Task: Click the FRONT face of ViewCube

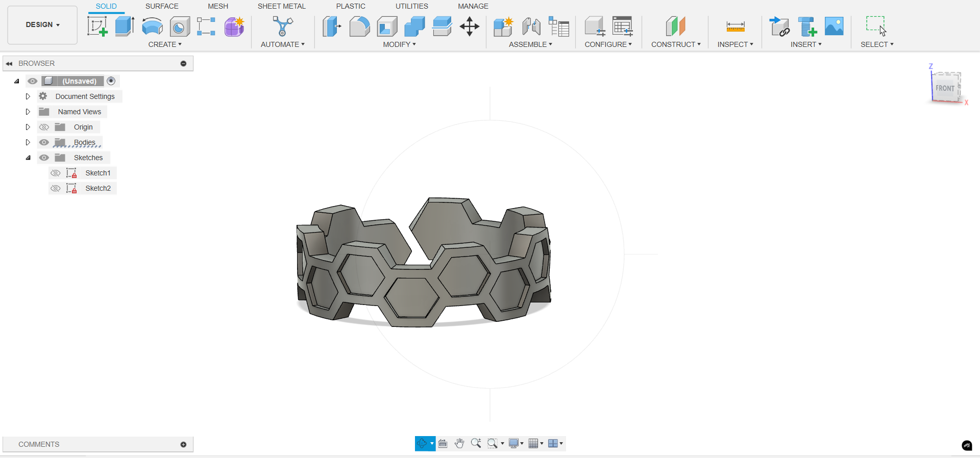Action: [945, 88]
